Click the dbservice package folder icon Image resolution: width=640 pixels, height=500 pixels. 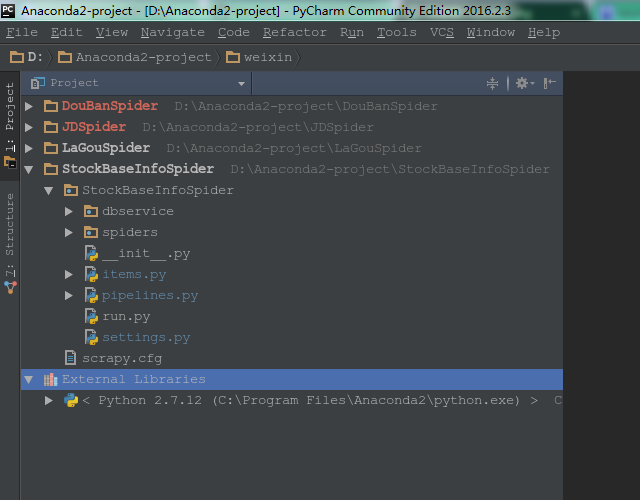[91, 211]
